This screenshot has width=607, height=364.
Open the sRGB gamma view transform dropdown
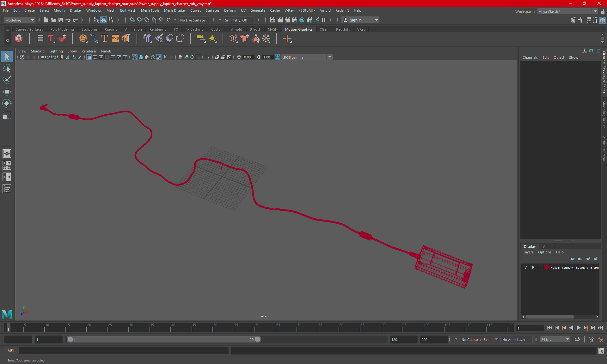click(x=307, y=57)
